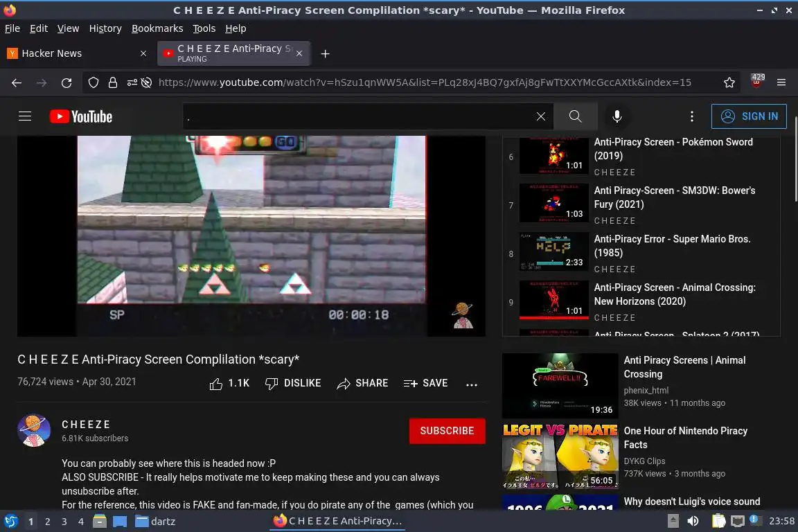This screenshot has width=798, height=532.
Task: Click the red SUBSCRIBE button
Action: point(447,431)
